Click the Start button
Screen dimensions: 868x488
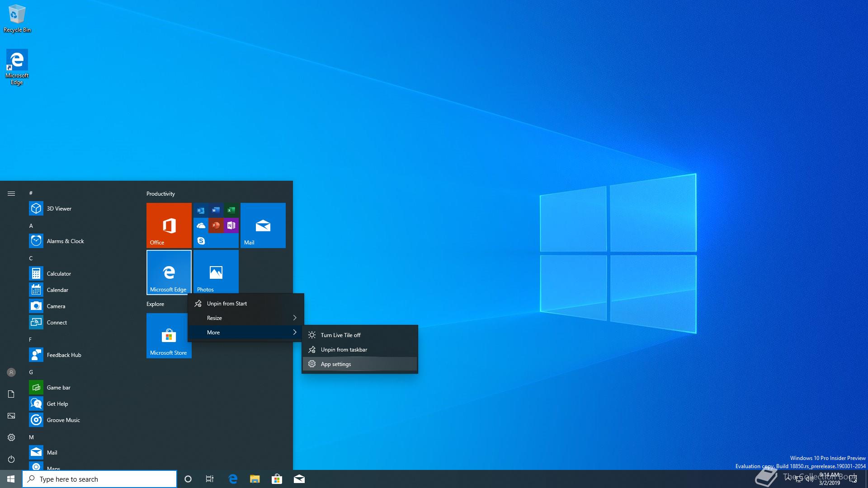[x=11, y=479]
